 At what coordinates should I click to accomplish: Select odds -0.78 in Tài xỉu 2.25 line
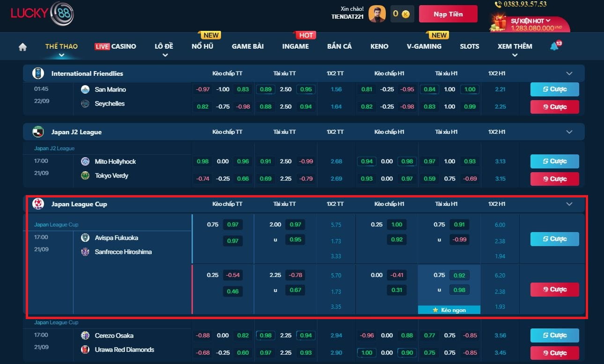pyautogui.click(x=295, y=275)
